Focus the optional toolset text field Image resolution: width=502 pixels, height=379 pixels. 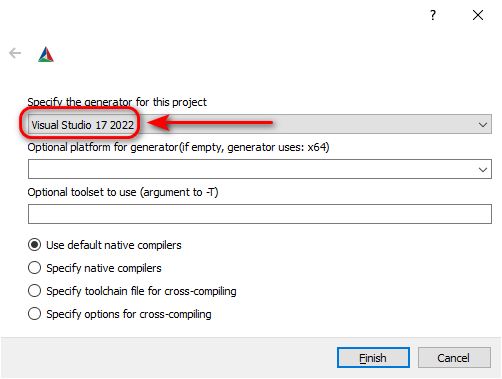260,214
